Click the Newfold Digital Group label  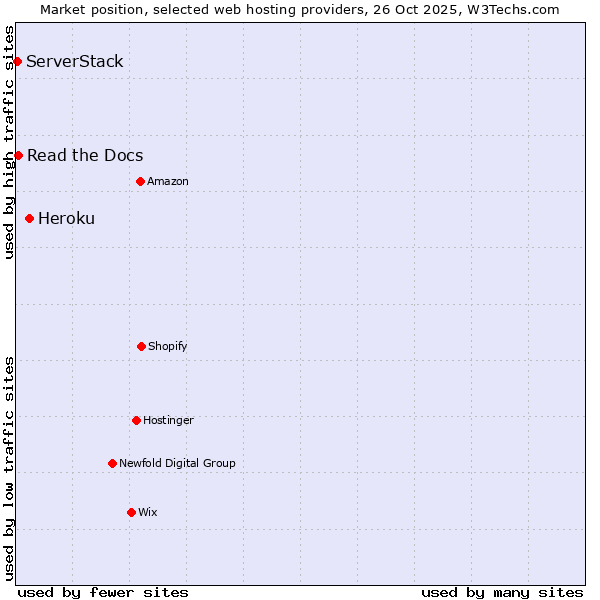[177, 463]
